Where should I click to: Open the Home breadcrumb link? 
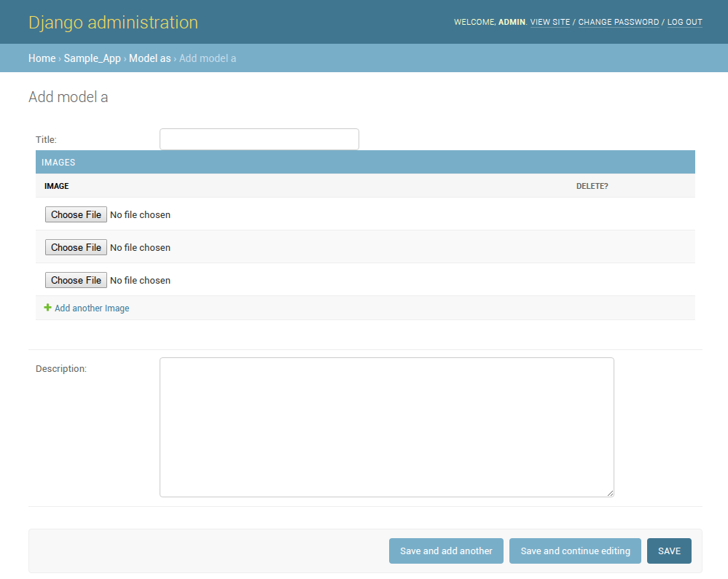(x=42, y=58)
